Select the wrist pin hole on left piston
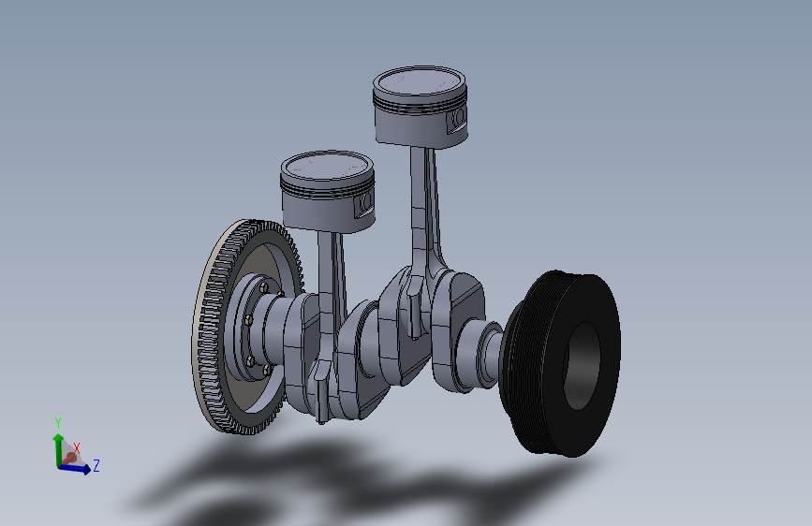 pos(366,200)
